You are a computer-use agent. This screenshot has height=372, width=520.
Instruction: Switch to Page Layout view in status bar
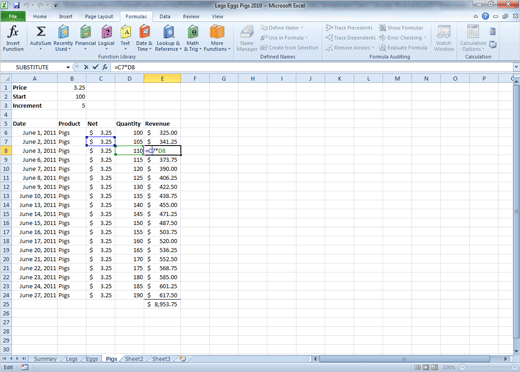(426, 367)
